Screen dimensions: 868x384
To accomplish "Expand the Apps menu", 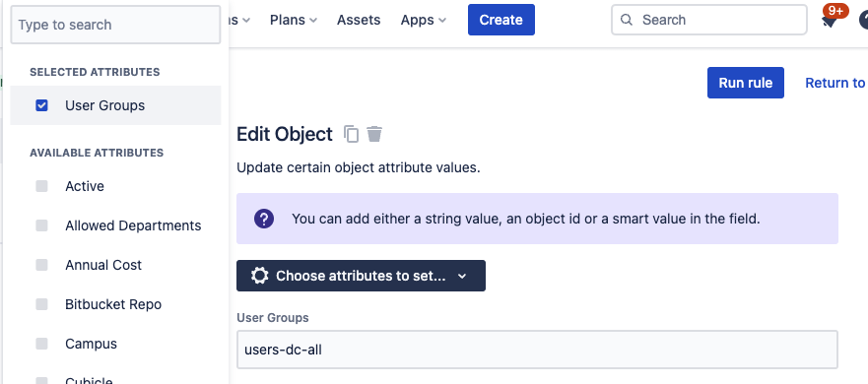I will 424,20.
